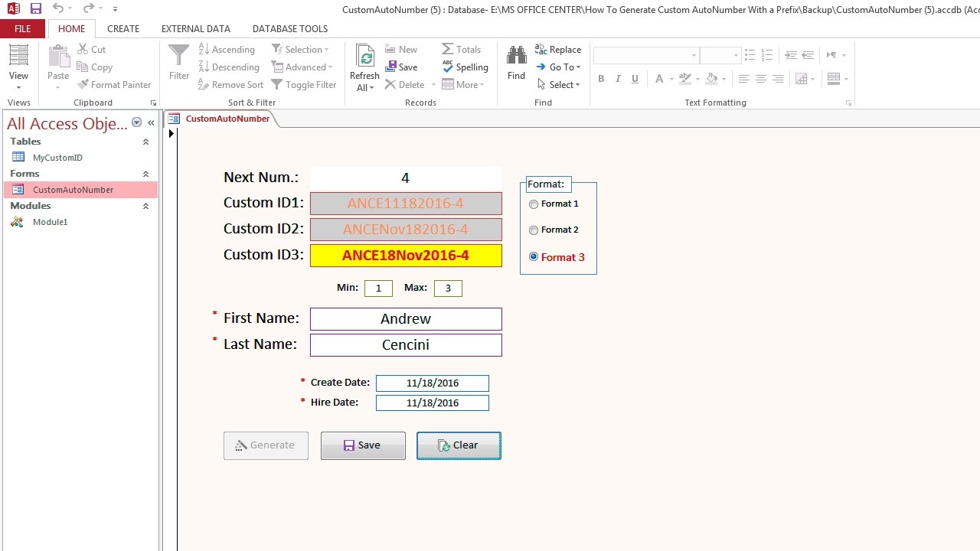Run Spelling check
The height and width of the screenshot is (551, 980).
[465, 67]
